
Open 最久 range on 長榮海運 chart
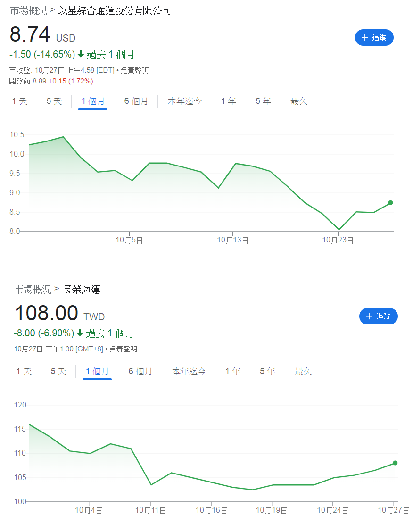click(x=303, y=372)
